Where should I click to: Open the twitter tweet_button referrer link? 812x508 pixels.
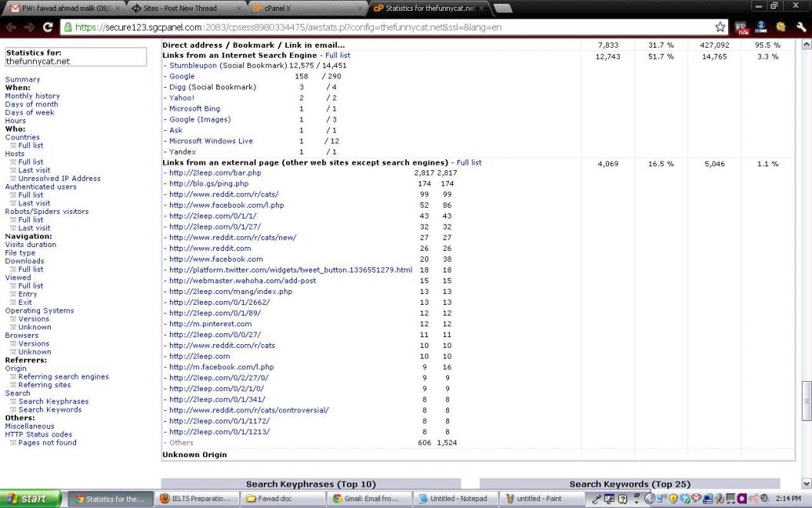(x=291, y=270)
